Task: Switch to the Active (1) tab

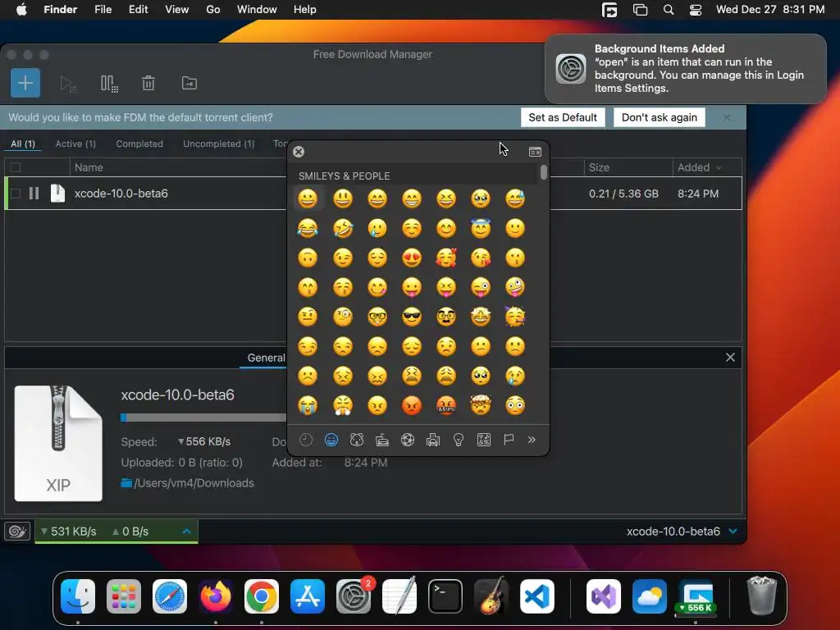Action: (75, 144)
